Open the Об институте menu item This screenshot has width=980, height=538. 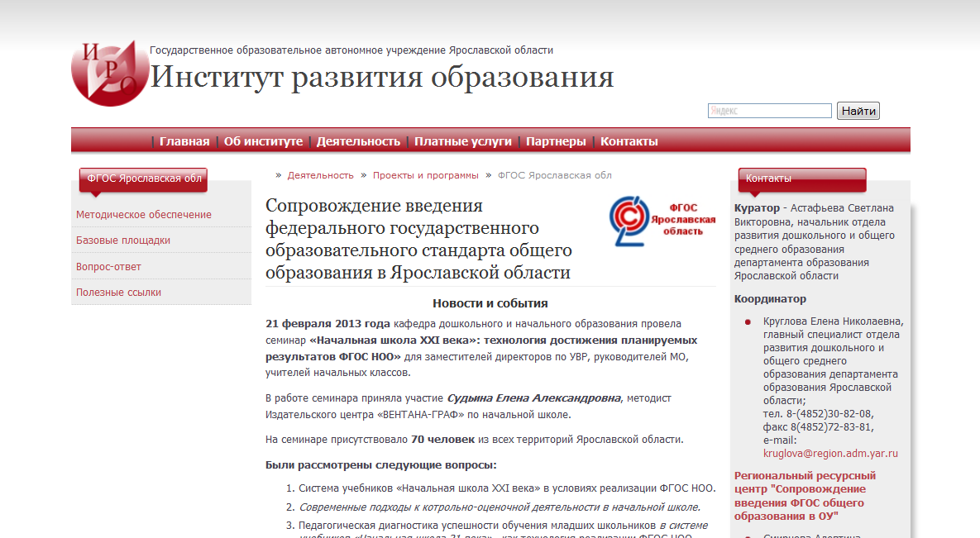click(x=263, y=142)
